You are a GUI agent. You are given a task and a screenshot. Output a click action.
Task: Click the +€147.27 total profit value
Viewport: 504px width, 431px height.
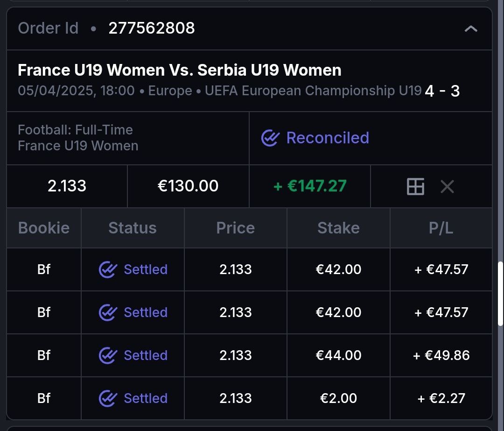click(x=310, y=186)
